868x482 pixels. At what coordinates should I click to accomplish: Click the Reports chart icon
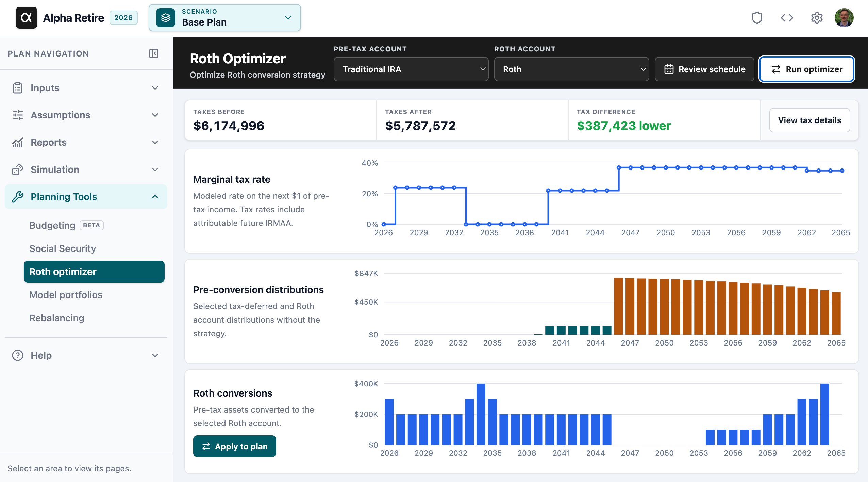coord(18,142)
